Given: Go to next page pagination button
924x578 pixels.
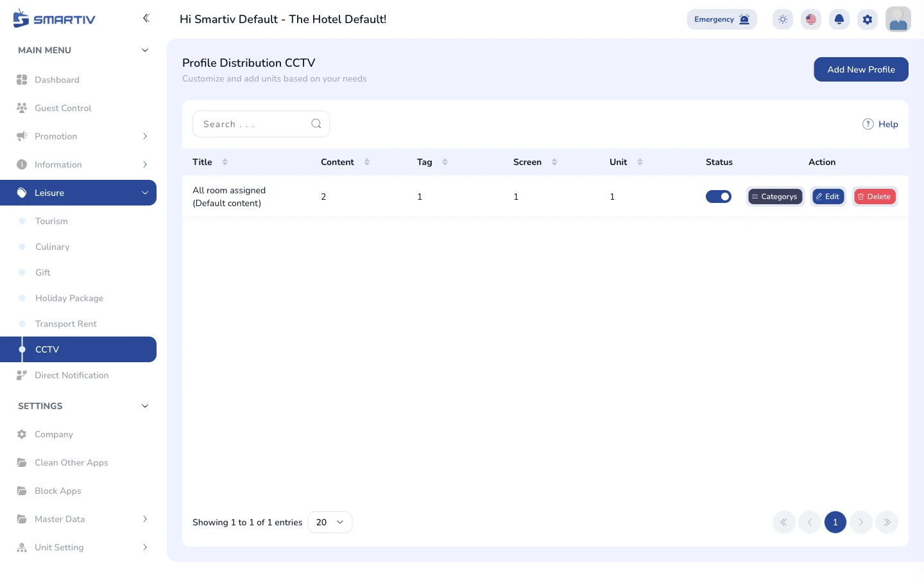Looking at the screenshot, I should click(x=861, y=522).
